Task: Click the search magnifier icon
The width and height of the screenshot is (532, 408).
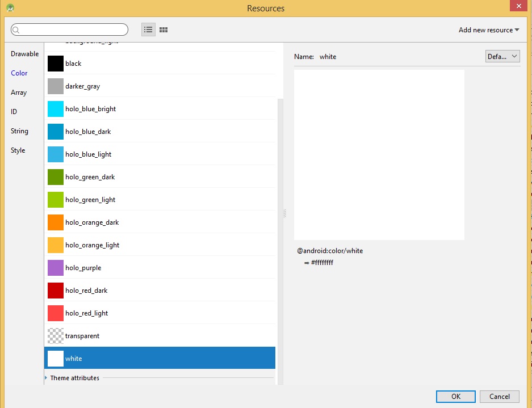Action: click(16, 30)
